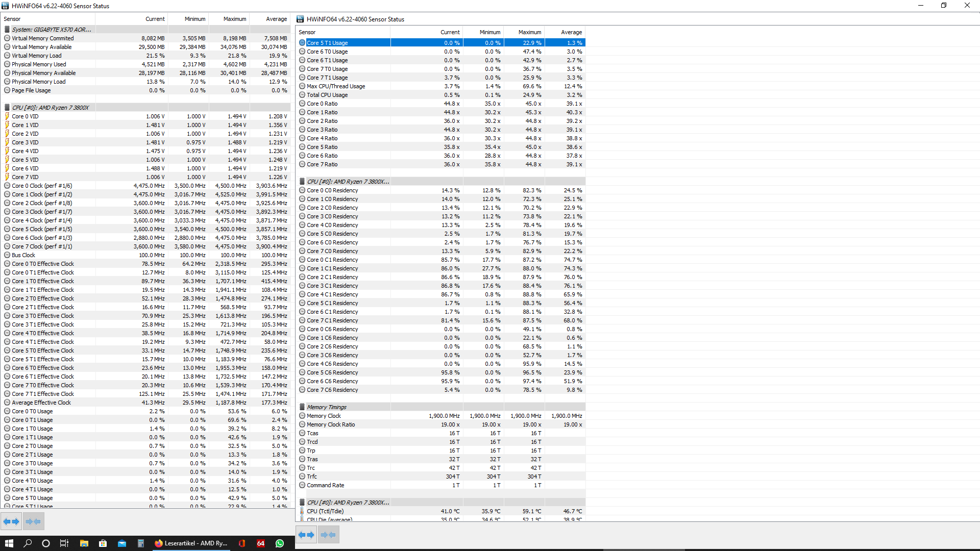Click expand columns arrows in left panel
Screen dimensions: 980x551
click(11, 521)
